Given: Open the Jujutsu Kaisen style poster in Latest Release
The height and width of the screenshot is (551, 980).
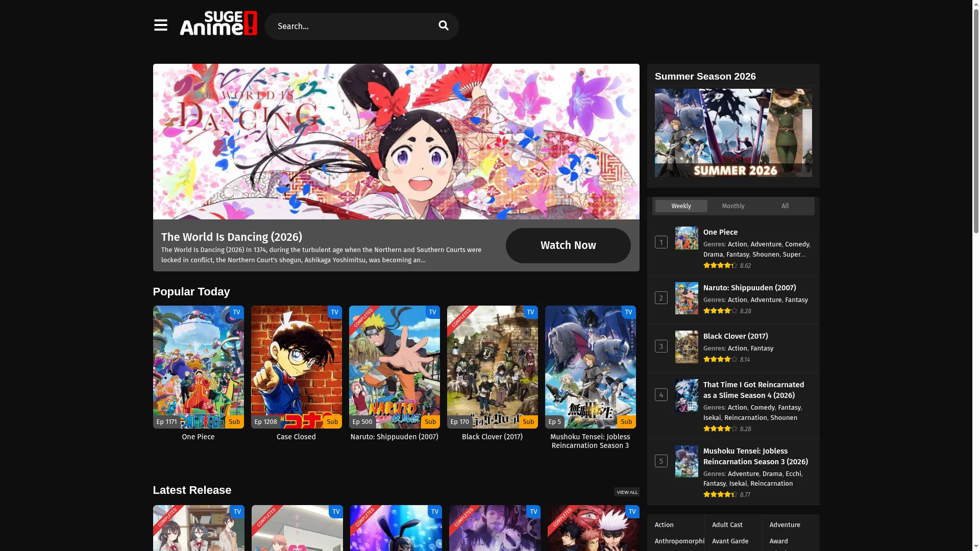Looking at the screenshot, I should click(594, 528).
